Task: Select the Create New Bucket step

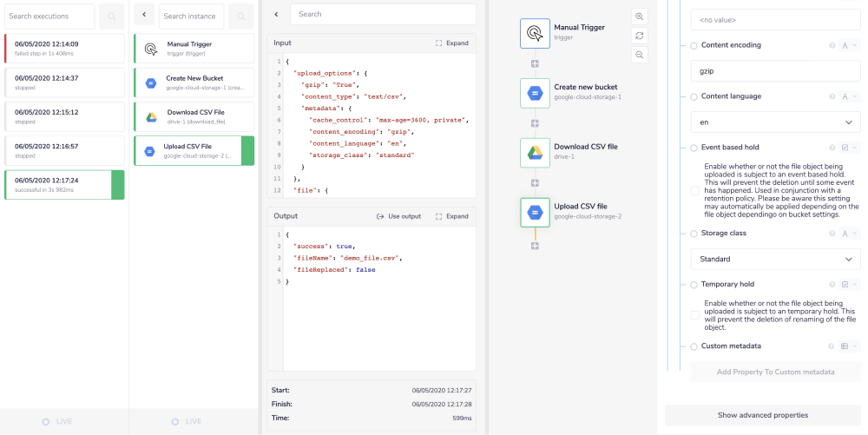Action: click(x=194, y=82)
